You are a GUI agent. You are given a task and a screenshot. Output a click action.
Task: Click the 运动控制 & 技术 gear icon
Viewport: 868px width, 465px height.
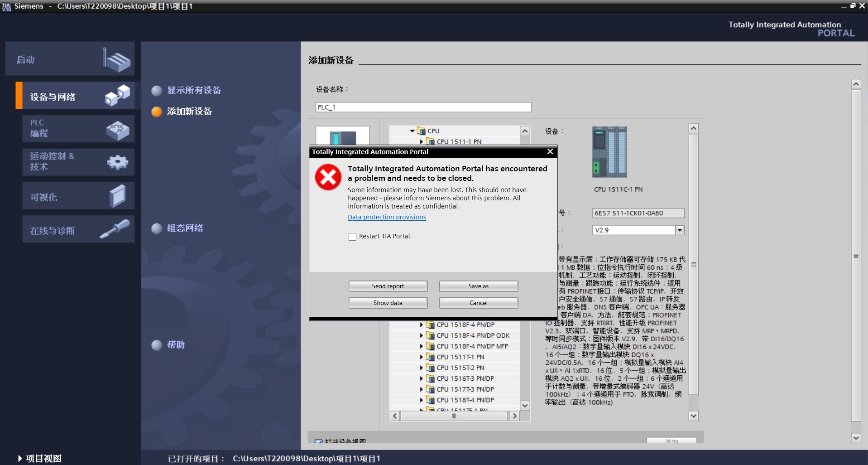pyautogui.click(x=117, y=162)
